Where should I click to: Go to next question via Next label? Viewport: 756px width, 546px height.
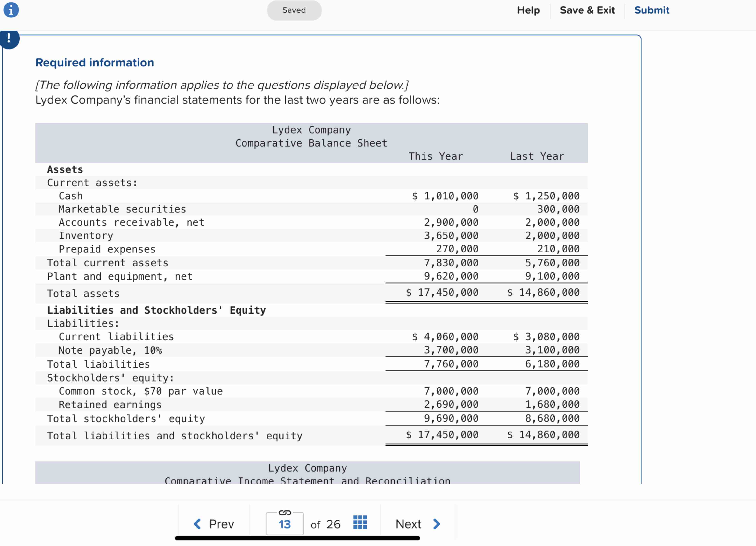[408, 524]
